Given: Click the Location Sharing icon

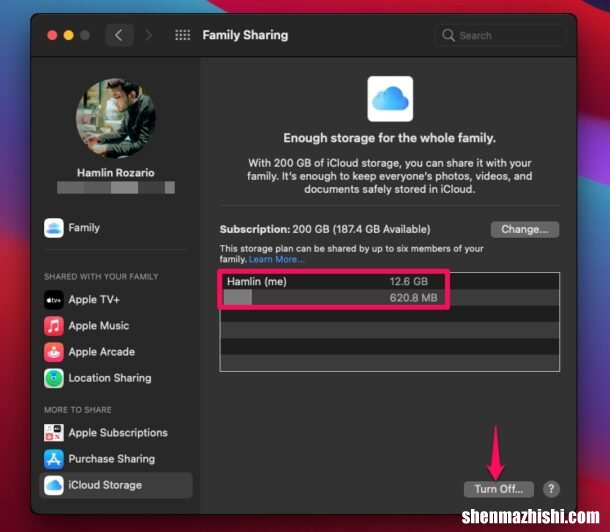Looking at the screenshot, I should 54,378.
